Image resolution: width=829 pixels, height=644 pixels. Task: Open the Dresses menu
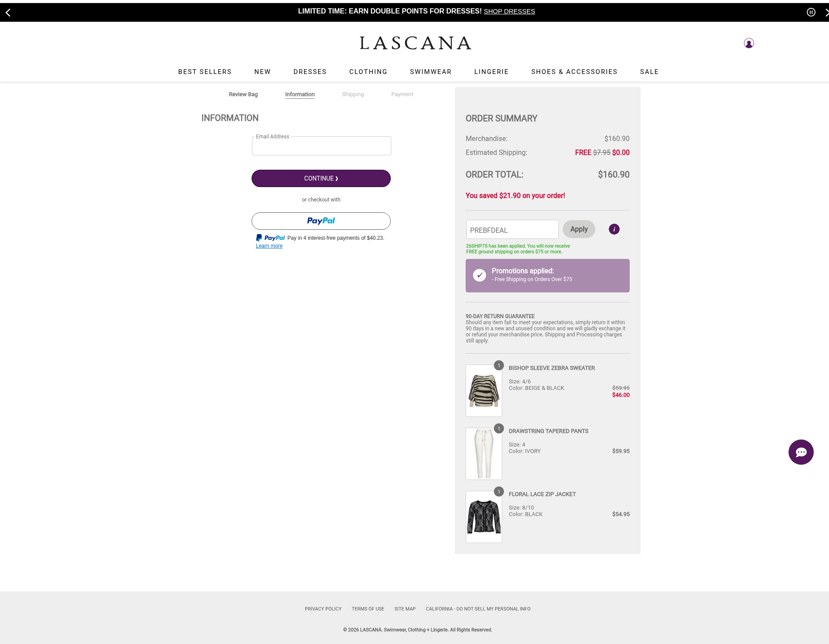(x=310, y=72)
